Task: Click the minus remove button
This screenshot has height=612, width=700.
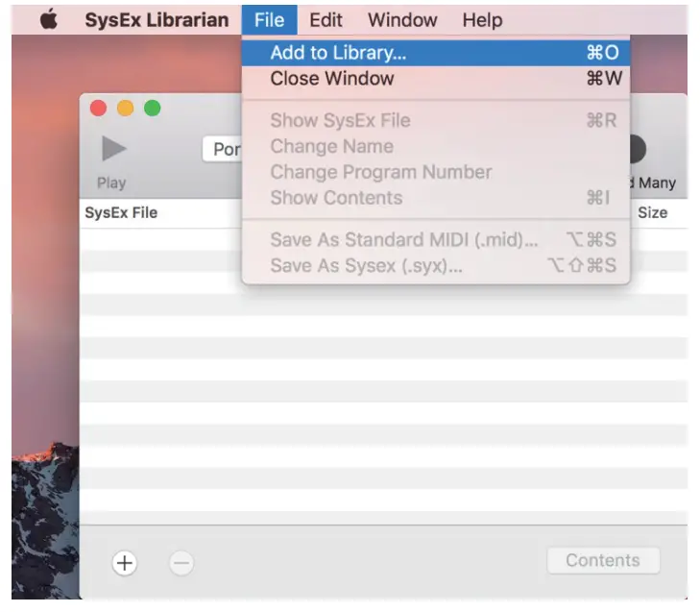Action: click(x=181, y=563)
